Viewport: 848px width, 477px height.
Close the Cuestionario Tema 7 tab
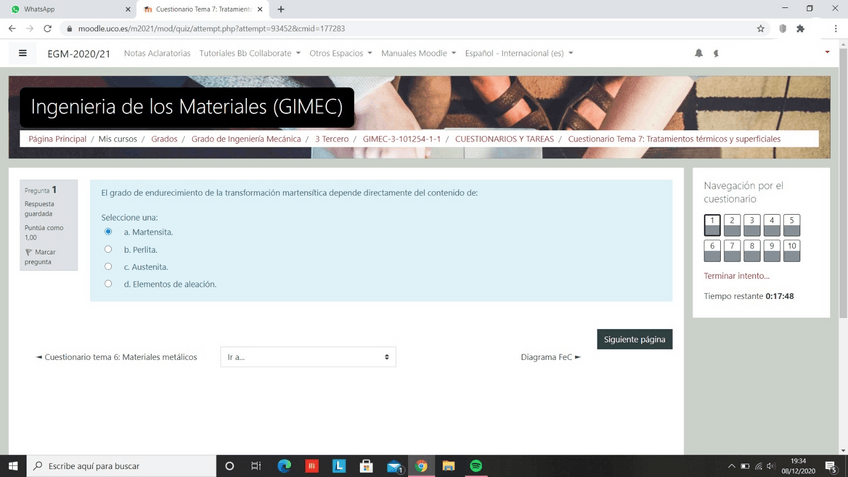pyautogui.click(x=260, y=9)
